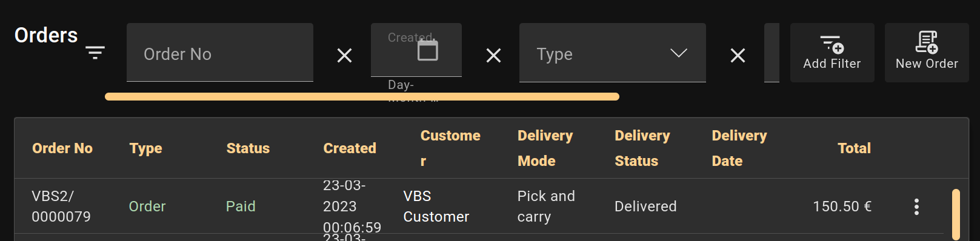Sort by Type column header
The width and height of the screenshot is (980, 241).
pos(145,148)
